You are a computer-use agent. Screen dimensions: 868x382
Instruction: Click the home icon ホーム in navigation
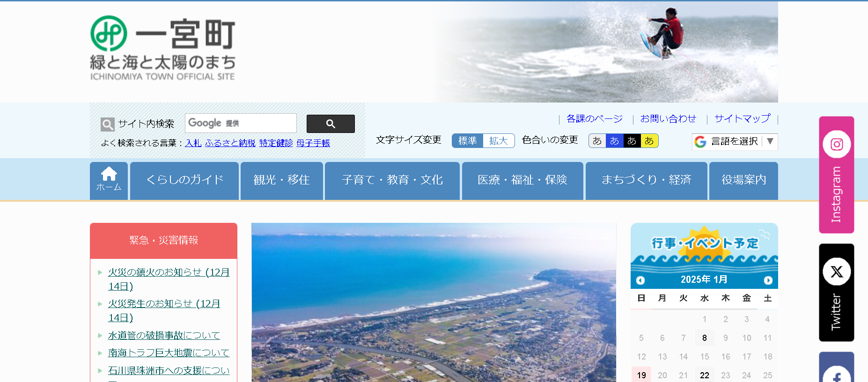coord(109,181)
